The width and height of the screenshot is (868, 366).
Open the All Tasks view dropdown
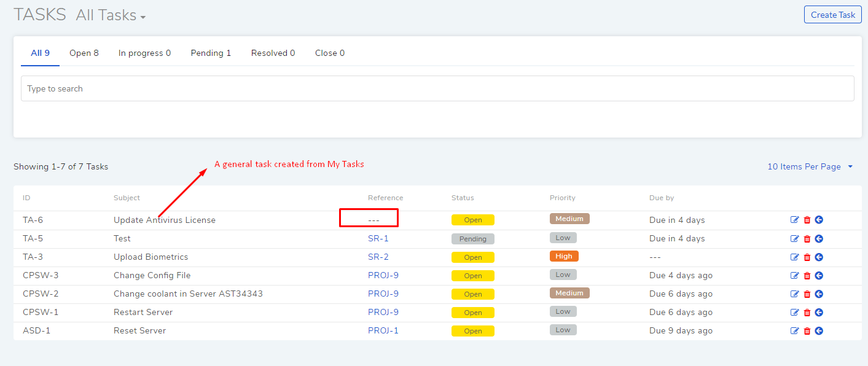[111, 15]
